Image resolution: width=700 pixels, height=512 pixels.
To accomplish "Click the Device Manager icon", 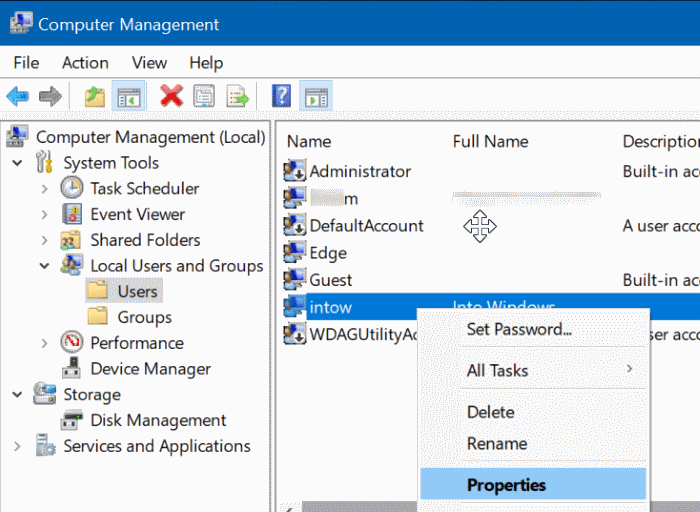I will (x=71, y=368).
